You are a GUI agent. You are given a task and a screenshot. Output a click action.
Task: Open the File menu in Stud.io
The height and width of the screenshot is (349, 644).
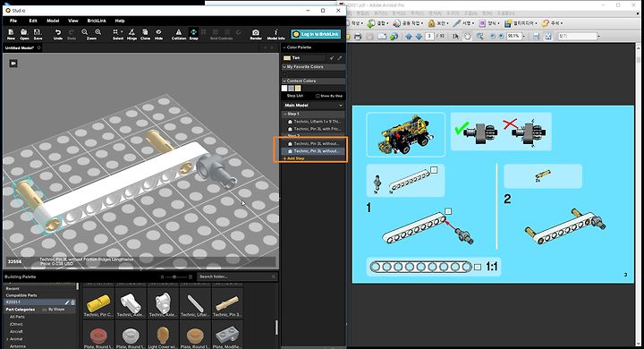click(13, 21)
